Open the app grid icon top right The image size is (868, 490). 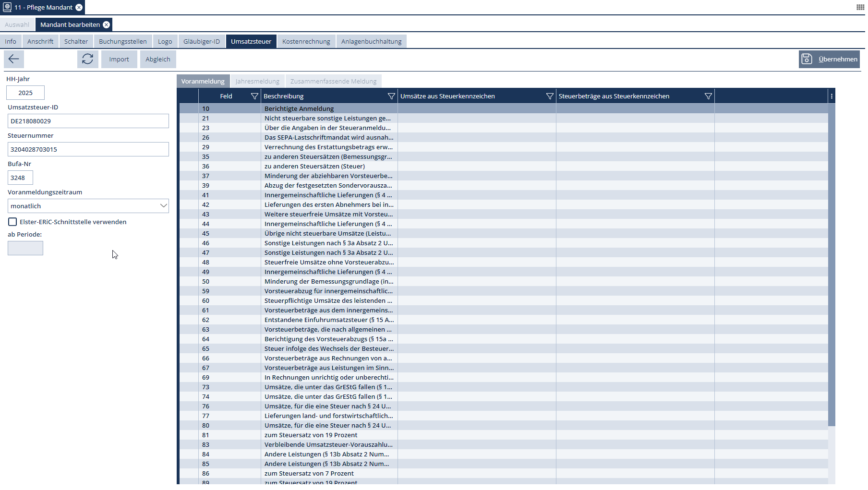coord(860,7)
